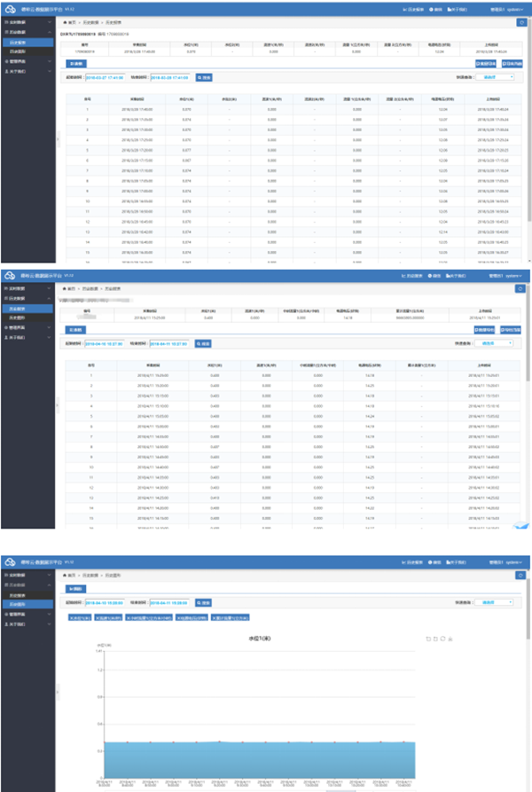Open the quick query dropdown on the chart page

[493, 601]
